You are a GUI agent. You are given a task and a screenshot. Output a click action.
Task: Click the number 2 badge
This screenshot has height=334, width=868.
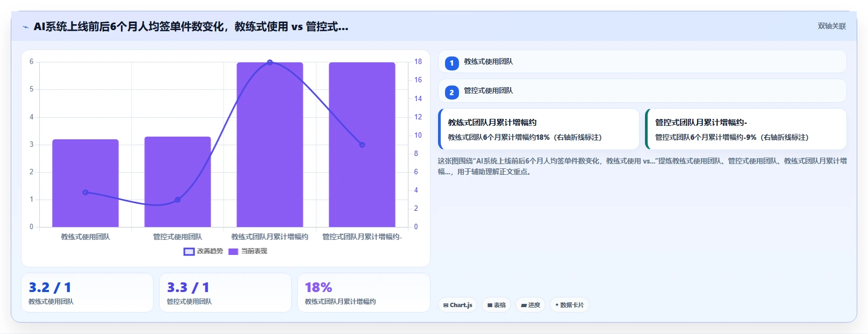(451, 92)
